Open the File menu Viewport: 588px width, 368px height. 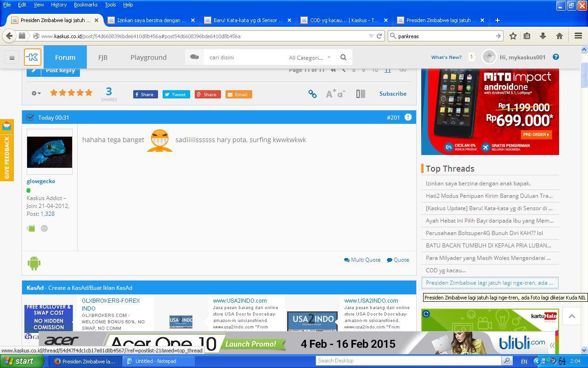(x=7, y=5)
